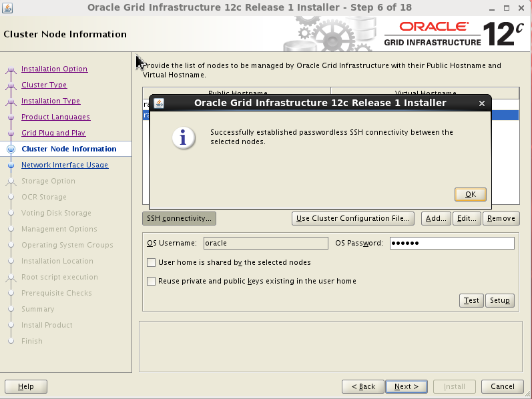Viewport: 532px width, 399px height.
Task: Select Cluster Node Information step
Action: (69, 149)
